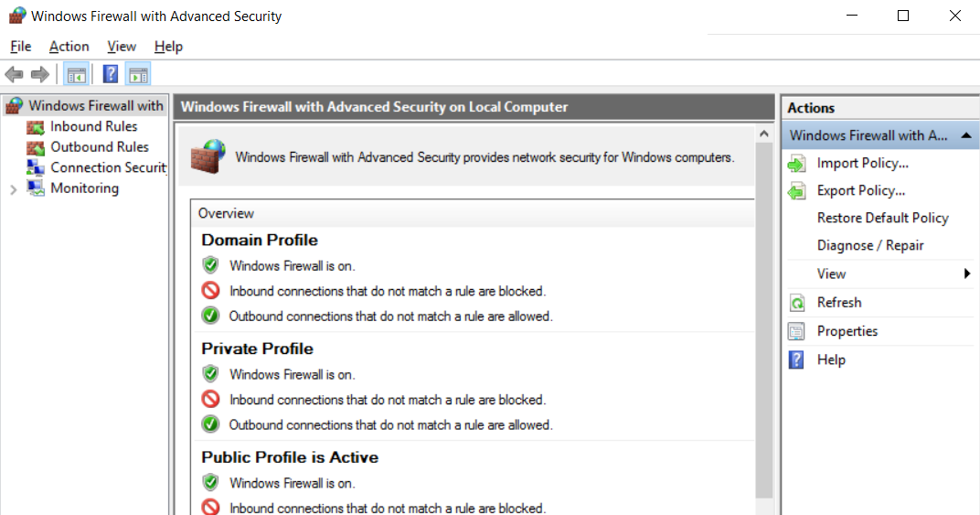The image size is (980, 515).
Task: Select Connection Security Rules in the tree
Action: (108, 167)
